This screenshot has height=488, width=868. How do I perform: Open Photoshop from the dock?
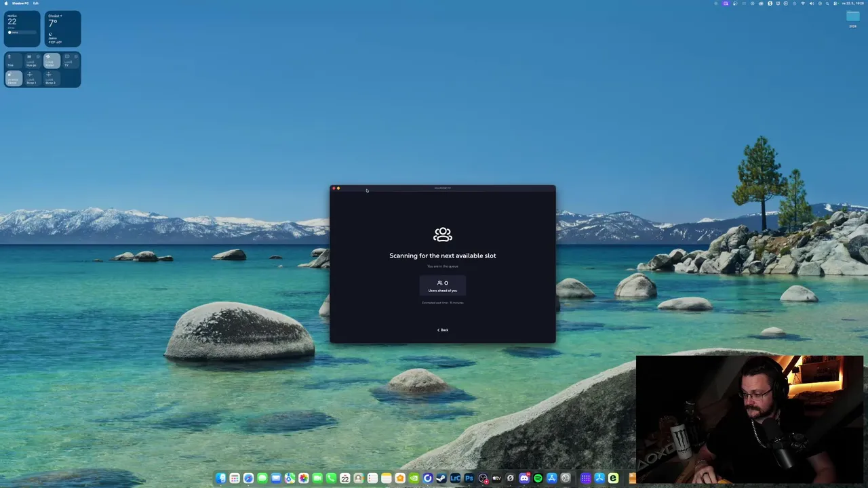tap(469, 478)
